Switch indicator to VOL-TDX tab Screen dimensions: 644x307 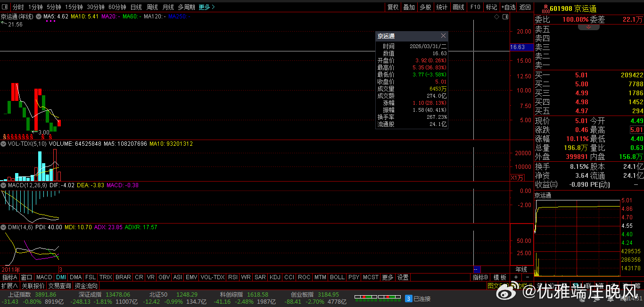213,277
